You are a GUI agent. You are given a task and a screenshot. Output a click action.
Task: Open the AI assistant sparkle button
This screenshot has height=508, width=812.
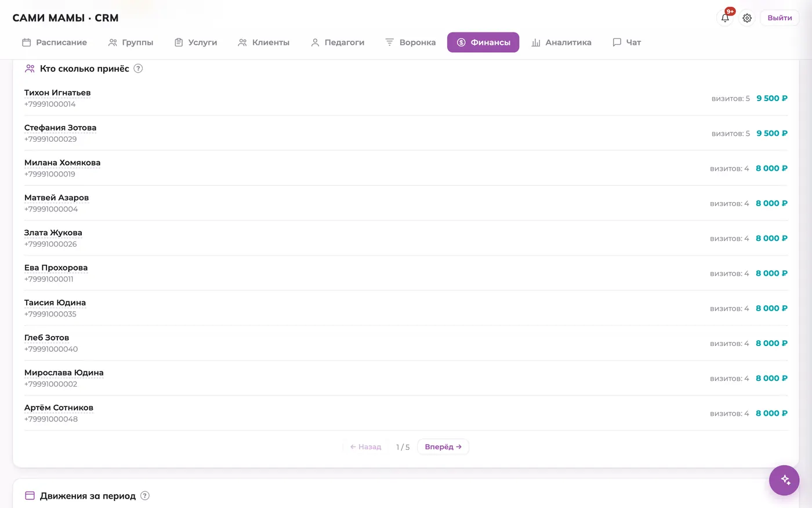[784, 480]
